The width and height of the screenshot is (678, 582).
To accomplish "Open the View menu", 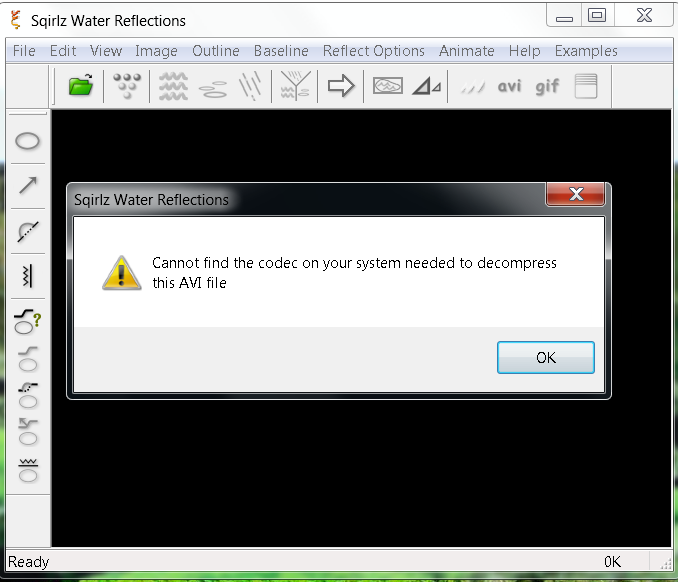I will click(106, 51).
